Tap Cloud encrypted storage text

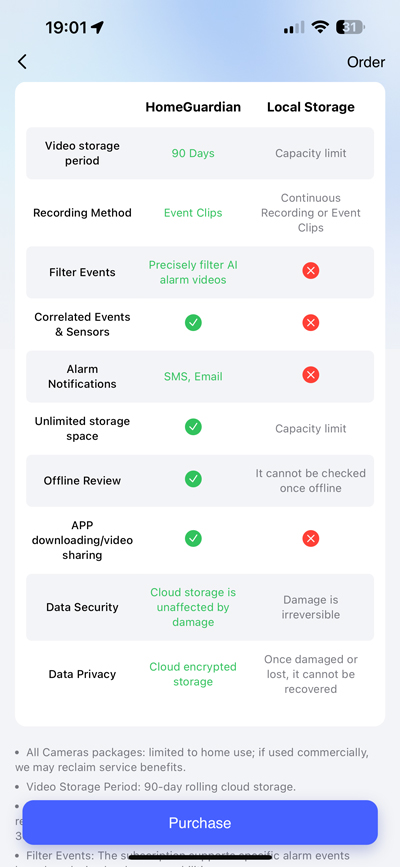(x=193, y=674)
